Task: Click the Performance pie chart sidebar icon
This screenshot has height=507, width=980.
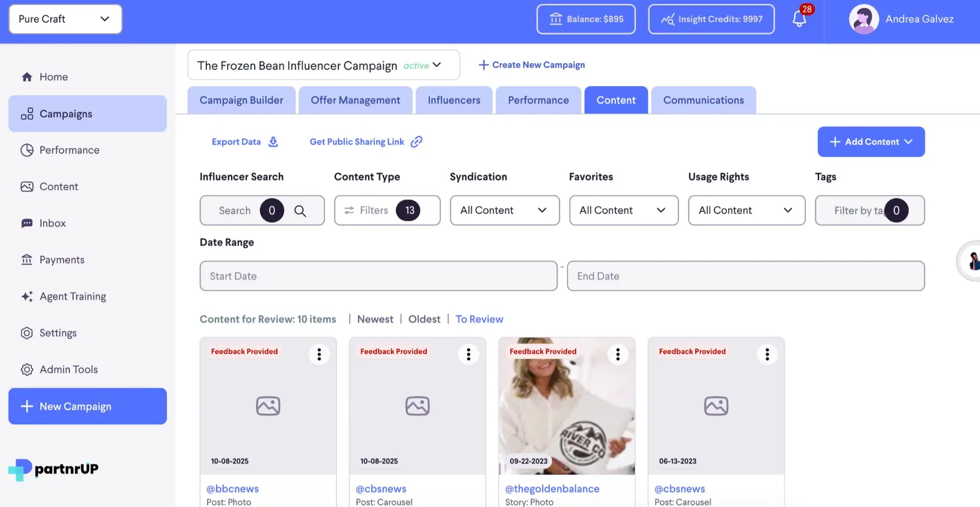Action: point(27,150)
